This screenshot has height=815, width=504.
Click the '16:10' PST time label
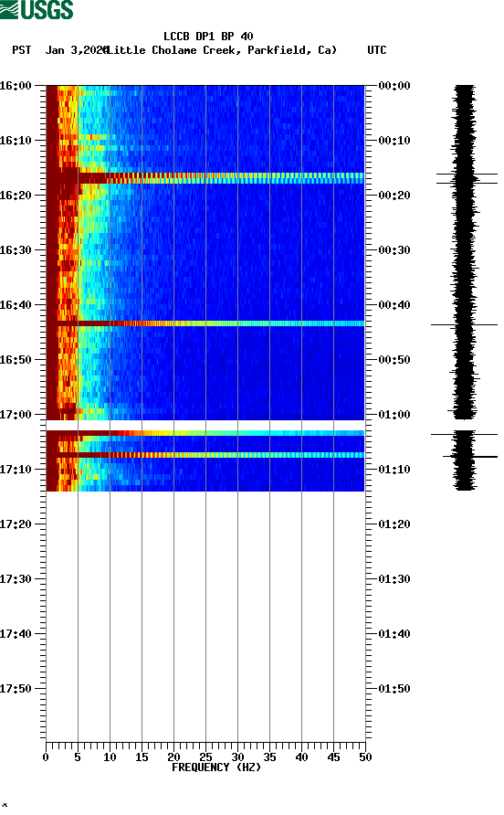click(x=16, y=141)
